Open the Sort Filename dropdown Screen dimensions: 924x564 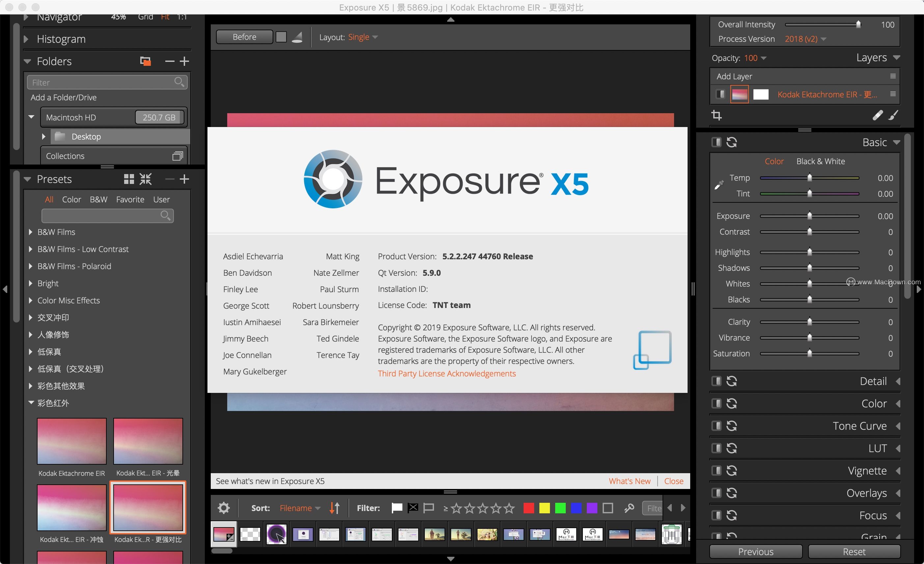[x=300, y=508]
